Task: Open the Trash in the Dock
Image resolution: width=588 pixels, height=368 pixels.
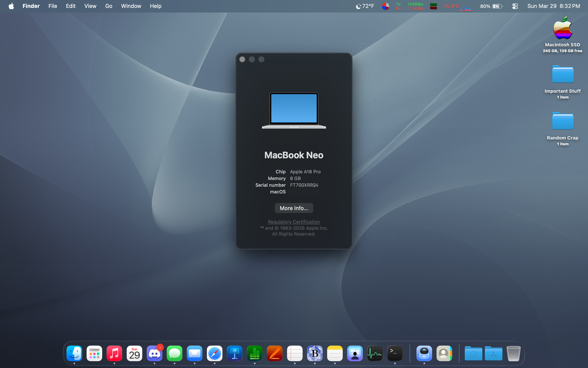Action: click(x=513, y=353)
